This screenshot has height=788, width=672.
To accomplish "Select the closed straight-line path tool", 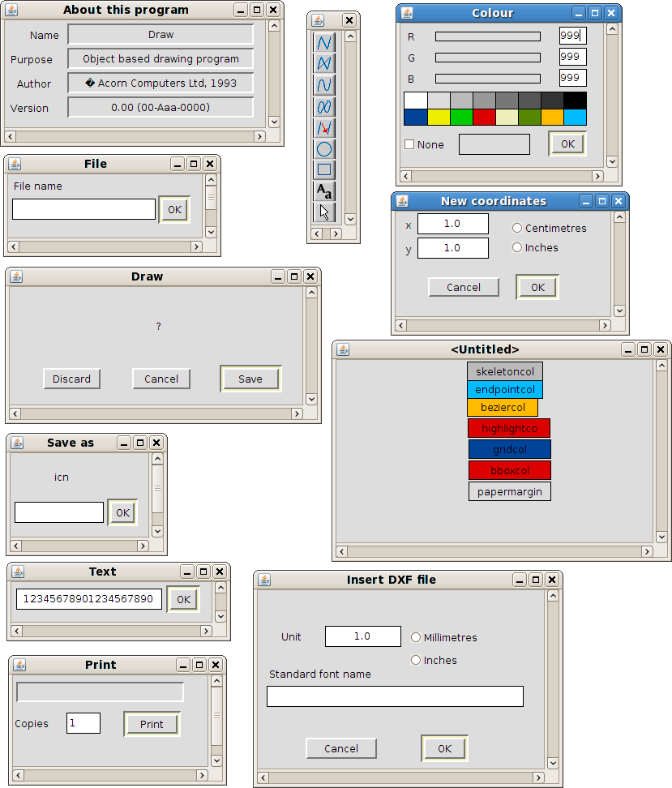I will point(324,63).
